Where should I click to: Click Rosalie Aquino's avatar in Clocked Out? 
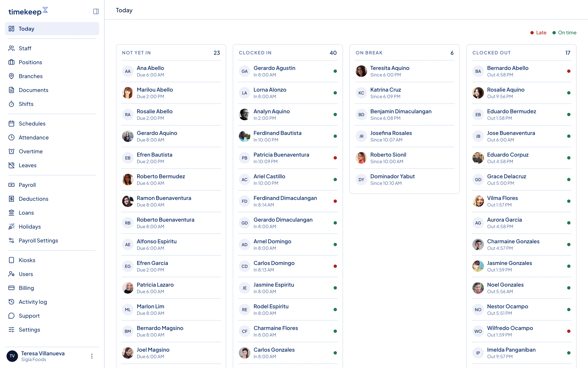478,93
